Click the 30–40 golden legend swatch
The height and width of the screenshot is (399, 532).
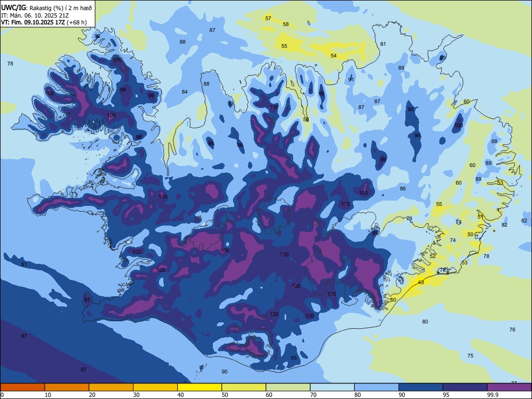click(x=155, y=387)
